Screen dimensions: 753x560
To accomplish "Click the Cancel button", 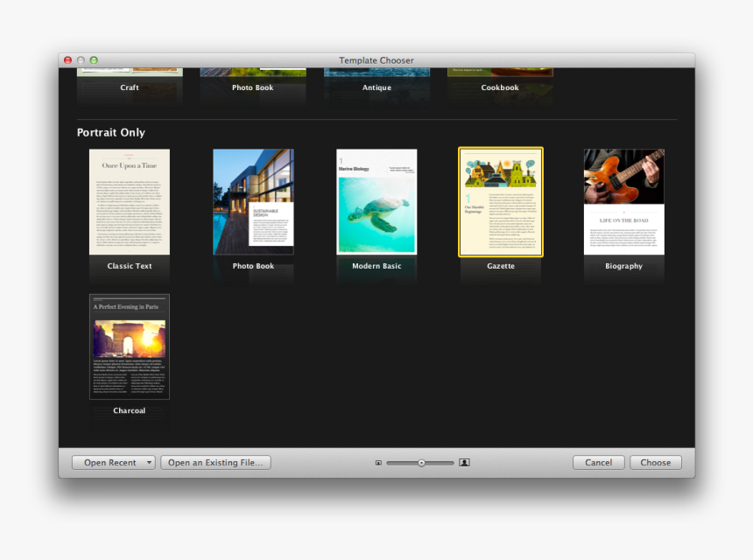I will tap(598, 462).
